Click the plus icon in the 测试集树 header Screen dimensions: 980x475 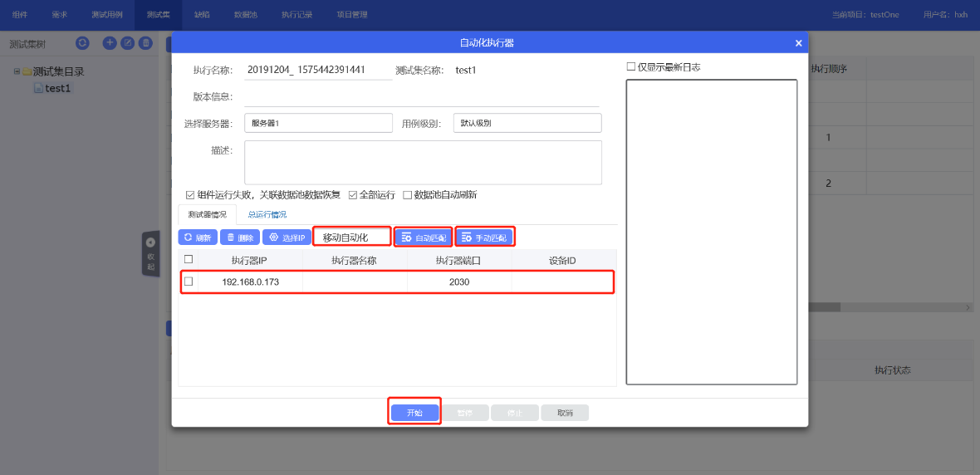tap(110, 43)
